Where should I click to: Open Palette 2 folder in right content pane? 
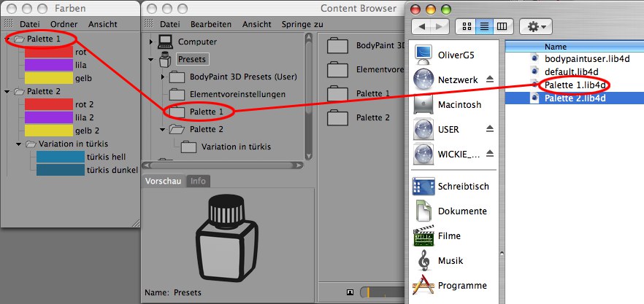click(x=337, y=118)
